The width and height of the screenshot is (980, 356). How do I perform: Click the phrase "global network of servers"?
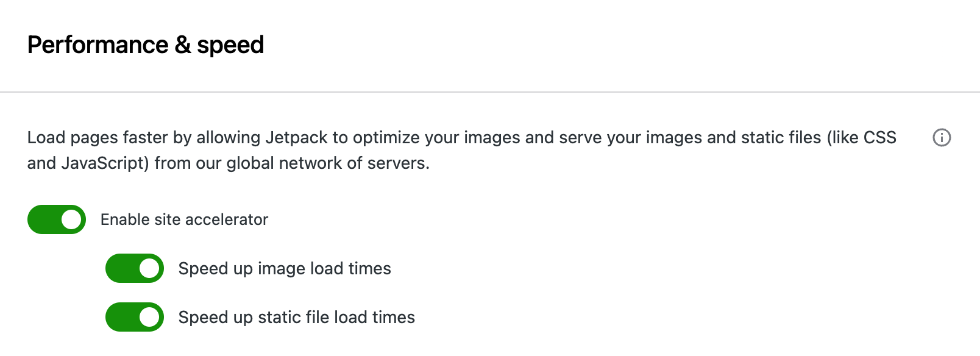pos(327,163)
